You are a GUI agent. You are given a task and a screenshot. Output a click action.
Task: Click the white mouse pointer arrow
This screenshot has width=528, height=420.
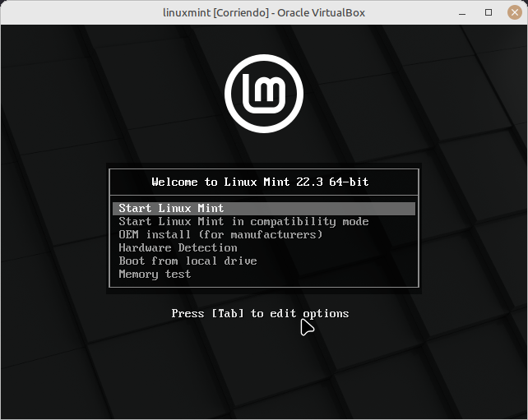(x=306, y=326)
